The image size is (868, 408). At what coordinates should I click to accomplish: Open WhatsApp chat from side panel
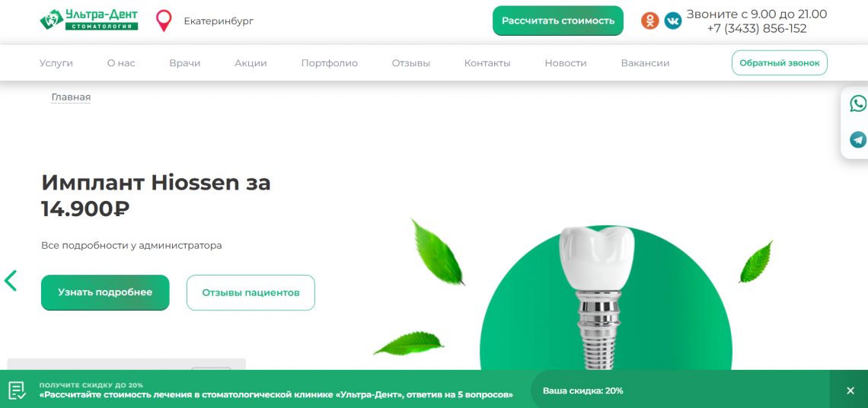click(857, 104)
